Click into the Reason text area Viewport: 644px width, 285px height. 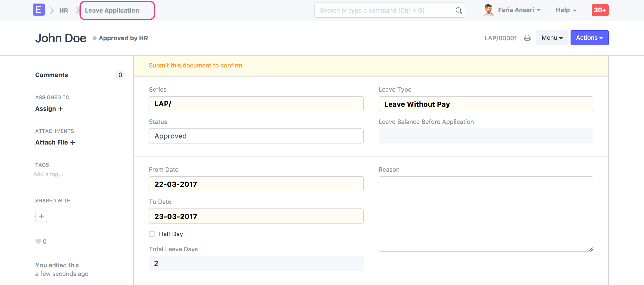coord(486,214)
